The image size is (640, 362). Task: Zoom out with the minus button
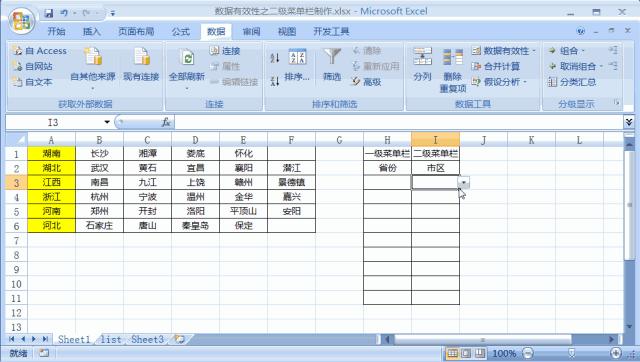(528, 353)
